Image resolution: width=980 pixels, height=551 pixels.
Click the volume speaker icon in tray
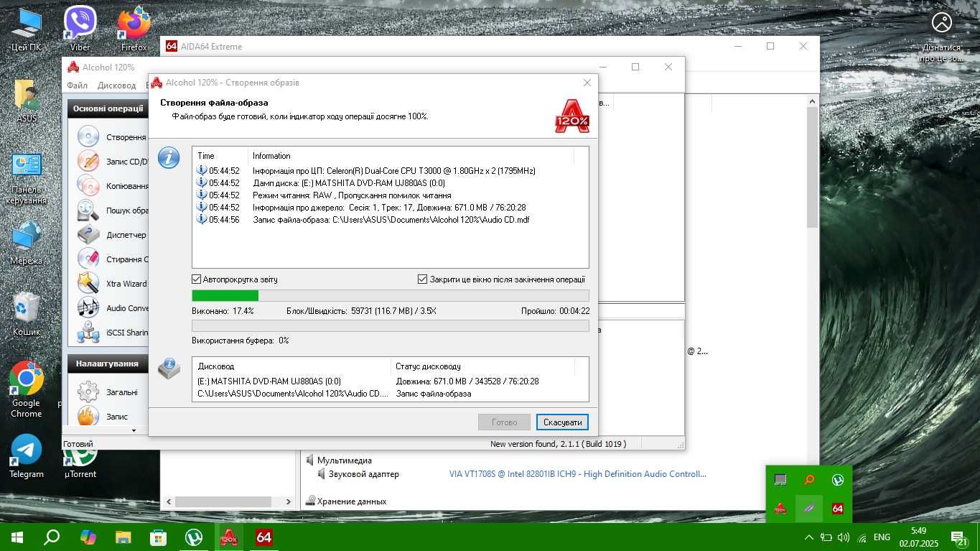[844, 537]
